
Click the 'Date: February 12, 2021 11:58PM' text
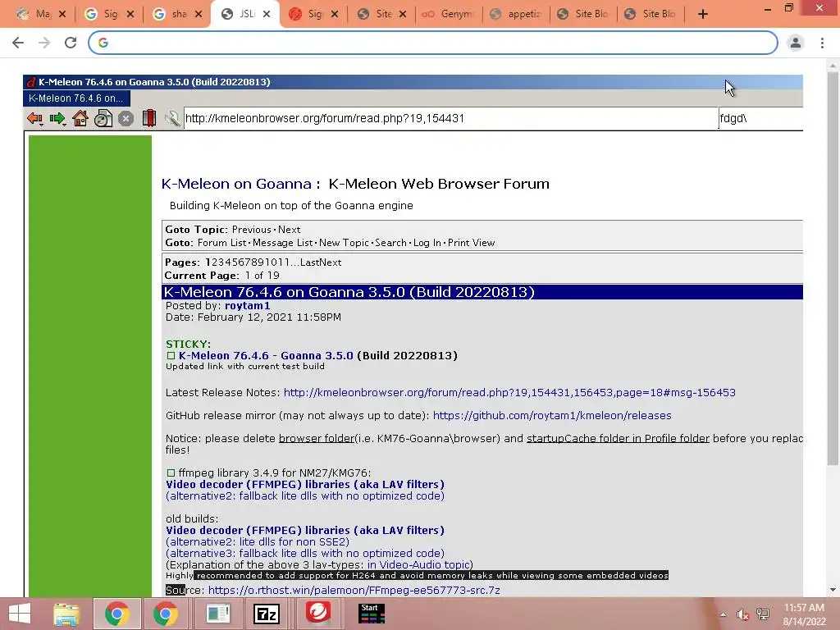(253, 317)
